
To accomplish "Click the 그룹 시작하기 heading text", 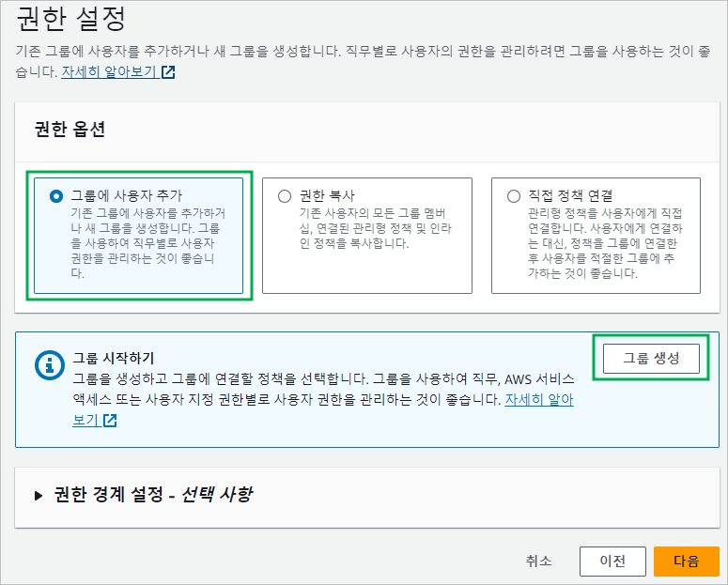I will click(114, 358).
